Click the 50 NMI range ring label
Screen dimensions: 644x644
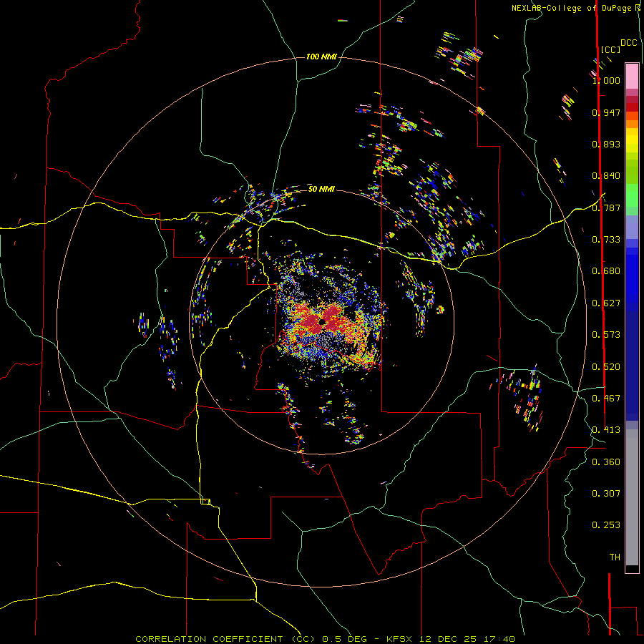tap(321, 189)
